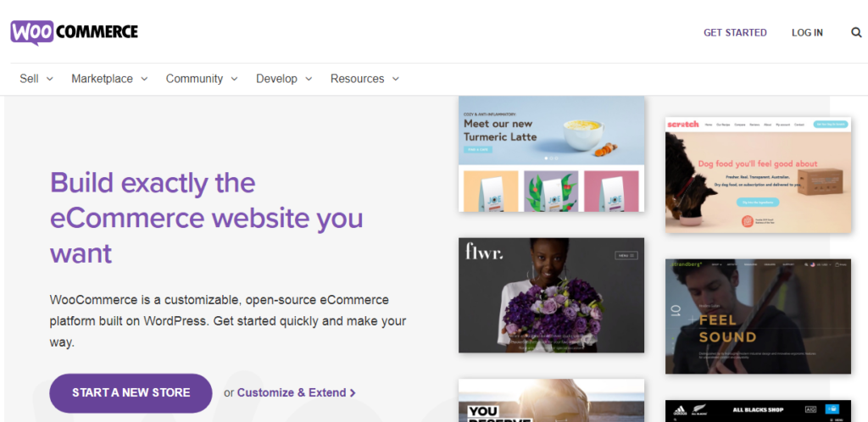Image resolution: width=868 pixels, height=422 pixels.
Task: Open the Log In link
Action: [807, 33]
